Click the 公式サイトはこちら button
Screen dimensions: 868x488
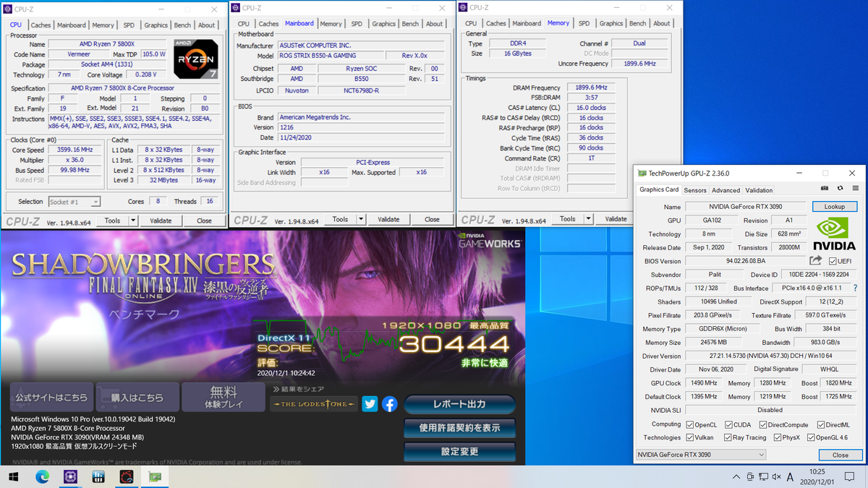click(x=51, y=398)
